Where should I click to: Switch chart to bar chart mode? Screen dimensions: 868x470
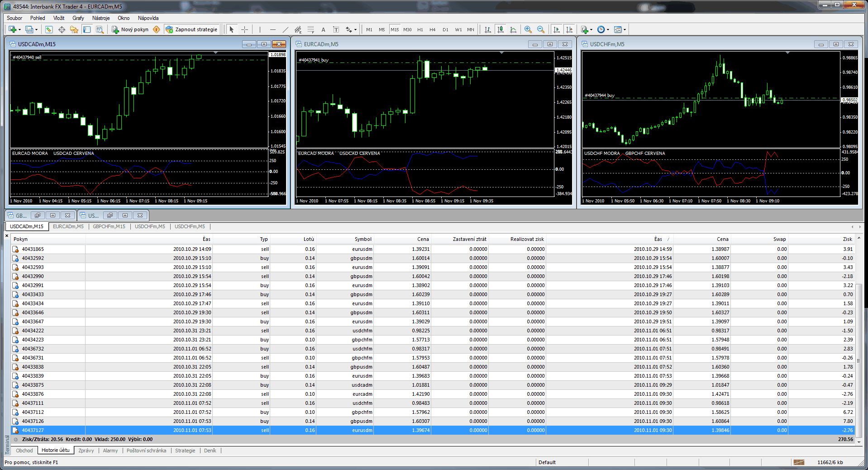coord(487,29)
